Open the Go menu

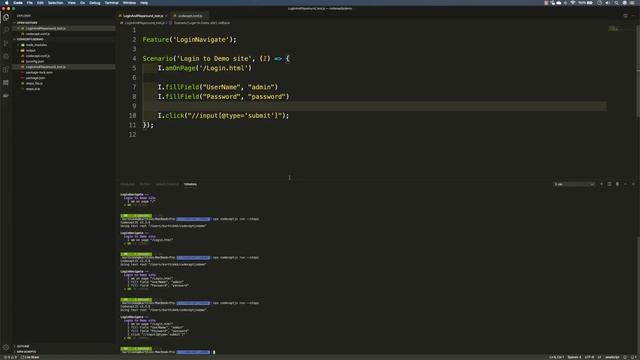(x=82, y=3)
